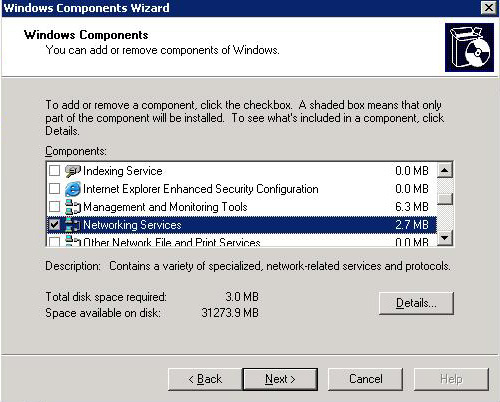This screenshot has height=402, width=500.
Task: Enable the Indexing Service checkbox
Action: point(54,171)
